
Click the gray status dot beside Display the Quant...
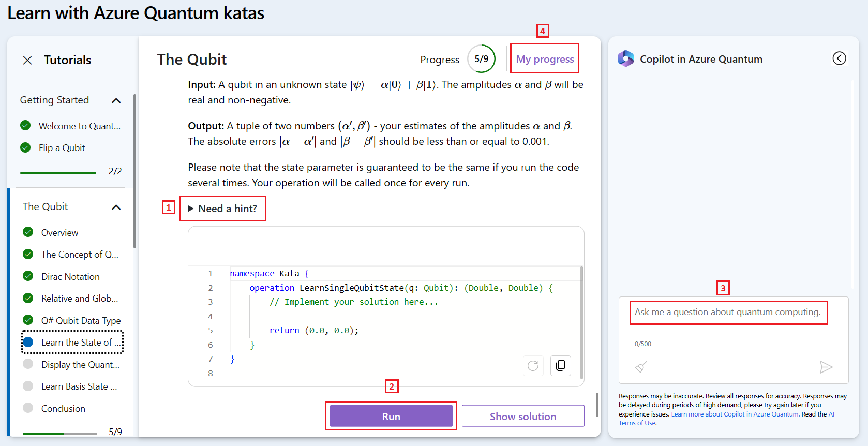(28, 364)
